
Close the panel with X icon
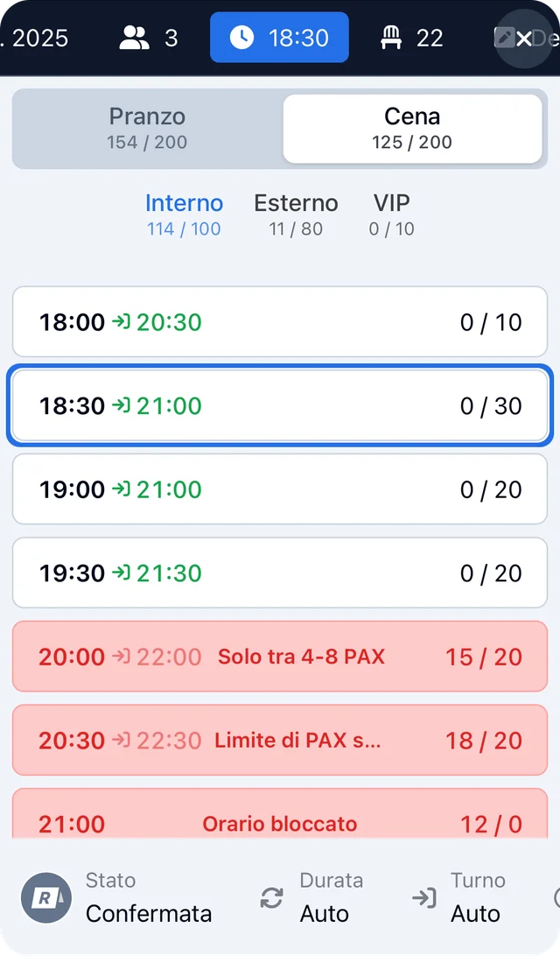(523, 39)
